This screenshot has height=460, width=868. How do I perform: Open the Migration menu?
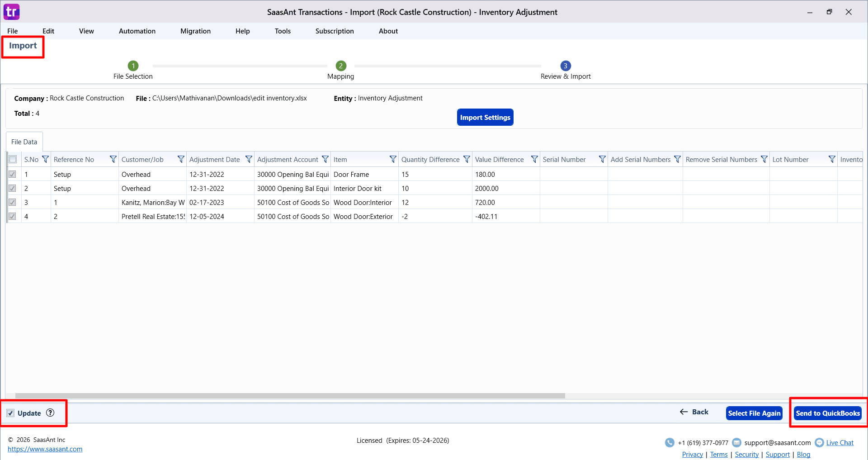[195, 31]
